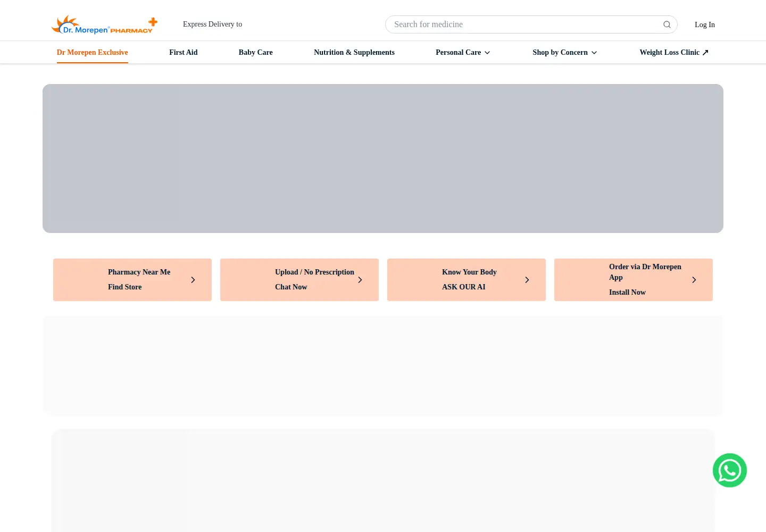Viewport: 766px width, 532px height.
Task: Click the search magnifier icon
Action: [667, 24]
